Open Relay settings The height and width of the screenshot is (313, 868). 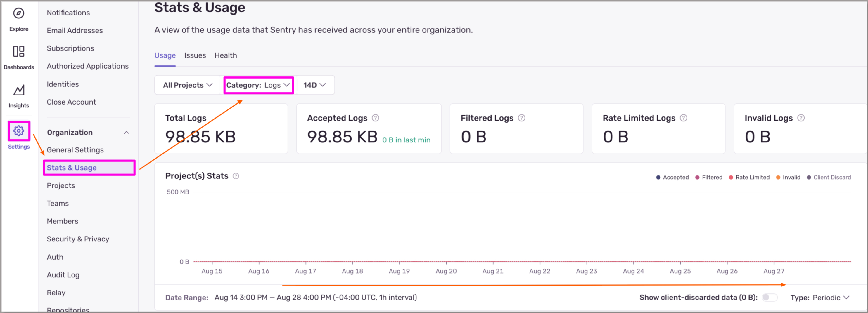click(x=56, y=293)
